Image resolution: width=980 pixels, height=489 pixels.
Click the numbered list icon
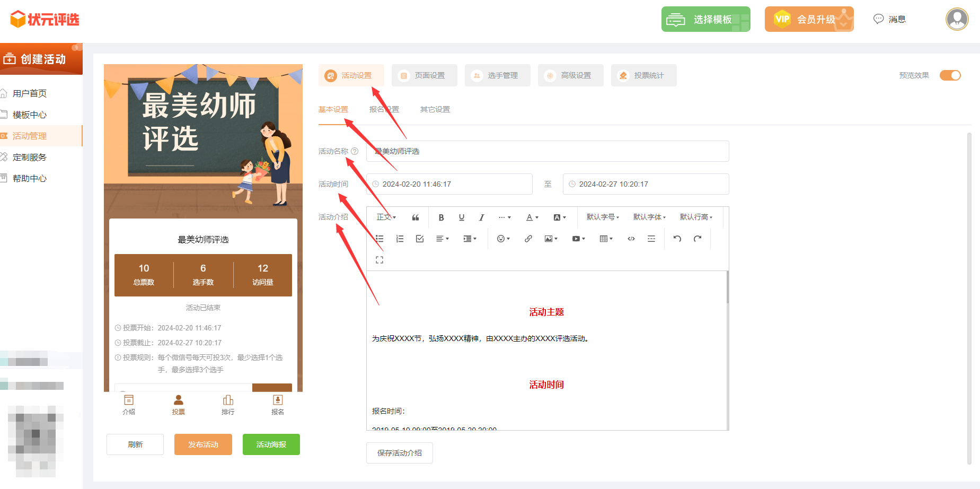coord(400,239)
